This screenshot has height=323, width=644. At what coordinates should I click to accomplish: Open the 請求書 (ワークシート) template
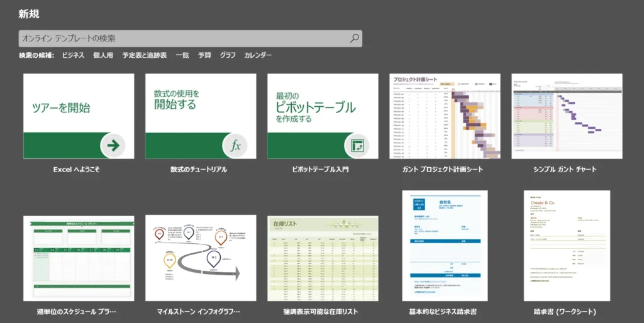[x=567, y=246]
